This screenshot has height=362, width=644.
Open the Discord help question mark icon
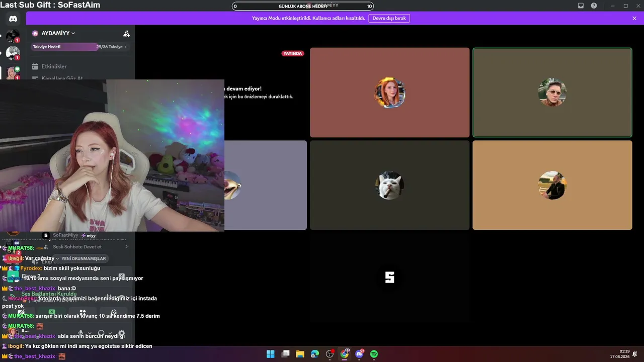594,6
